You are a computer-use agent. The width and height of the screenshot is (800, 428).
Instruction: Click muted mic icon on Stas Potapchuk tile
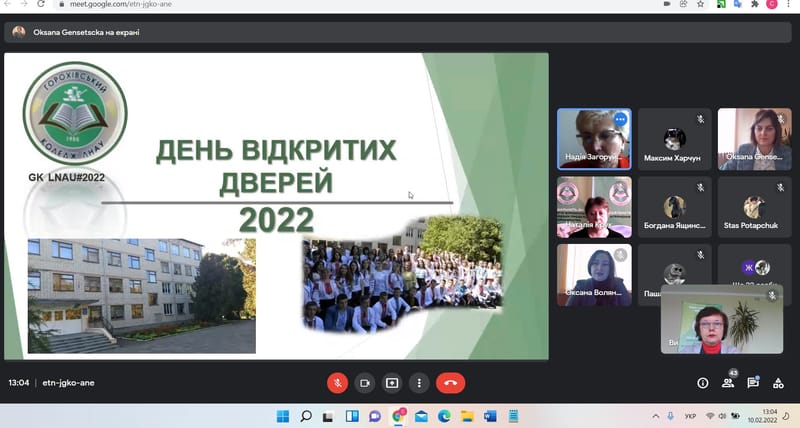(x=781, y=187)
